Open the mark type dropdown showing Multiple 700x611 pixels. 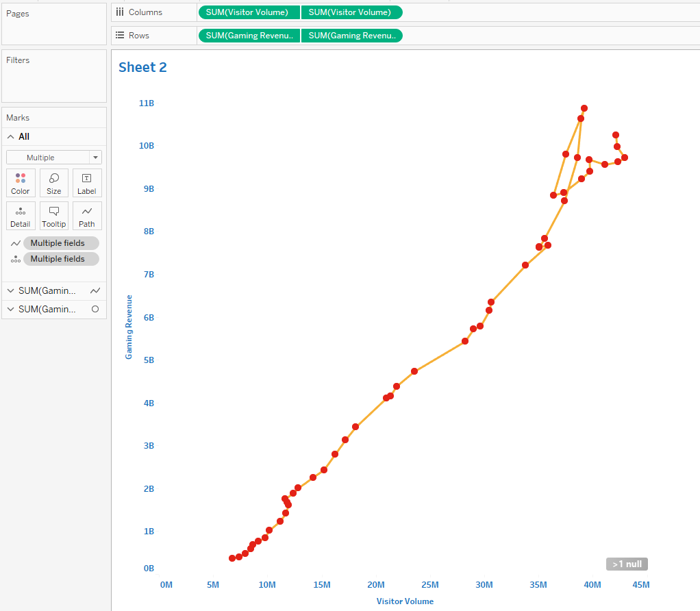[54, 158]
